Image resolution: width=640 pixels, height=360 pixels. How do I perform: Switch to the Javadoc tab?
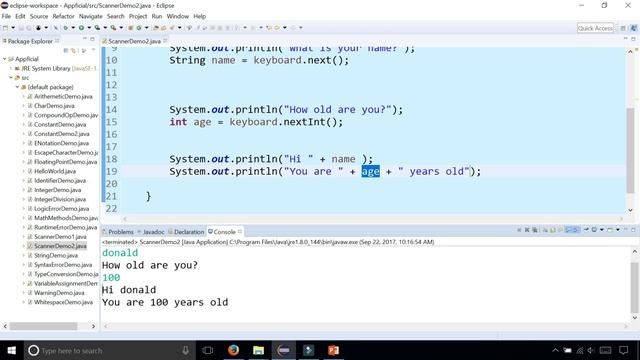[x=151, y=232]
